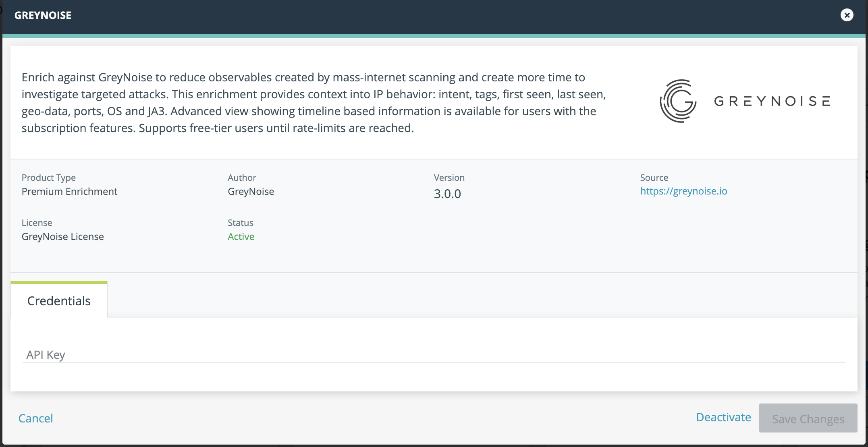This screenshot has height=447, width=868.
Task: Click the Source field label
Action: [x=654, y=178]
